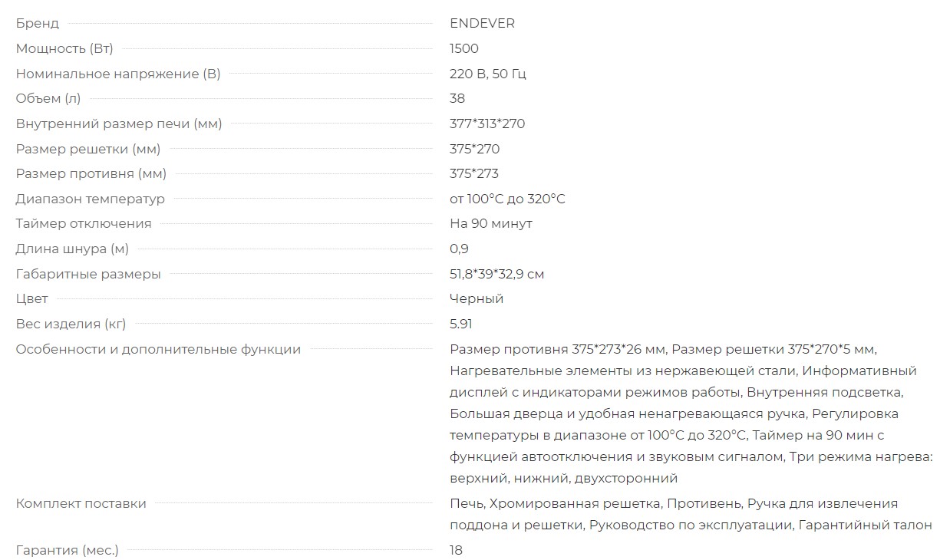Click inner oven size value 377*313*270

point(487,124)
